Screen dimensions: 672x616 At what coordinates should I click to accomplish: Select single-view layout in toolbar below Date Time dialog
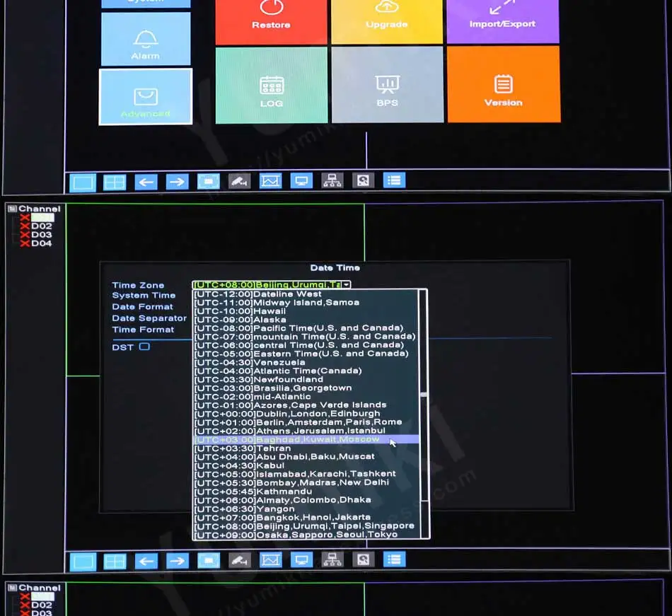pos(83,562)
